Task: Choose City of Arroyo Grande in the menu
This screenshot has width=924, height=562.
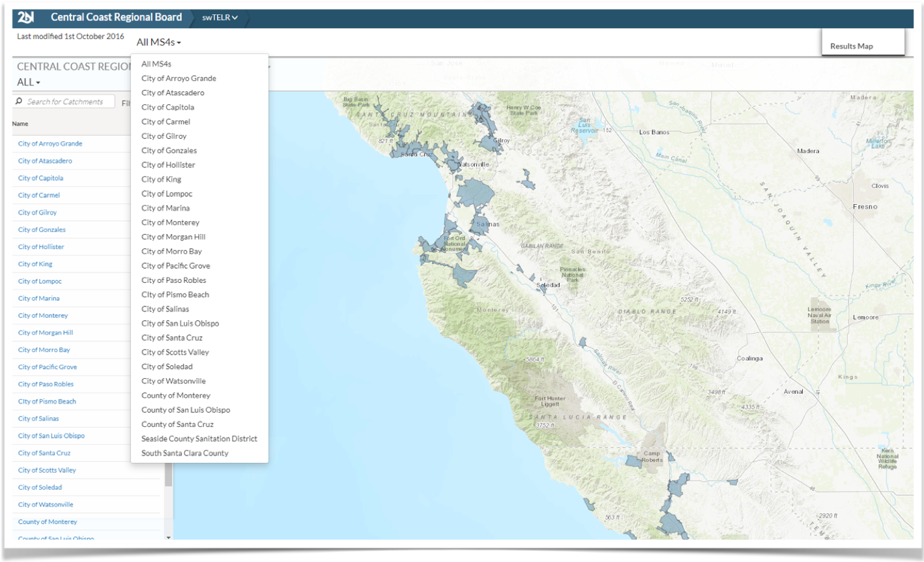Action: coord(179,78)
